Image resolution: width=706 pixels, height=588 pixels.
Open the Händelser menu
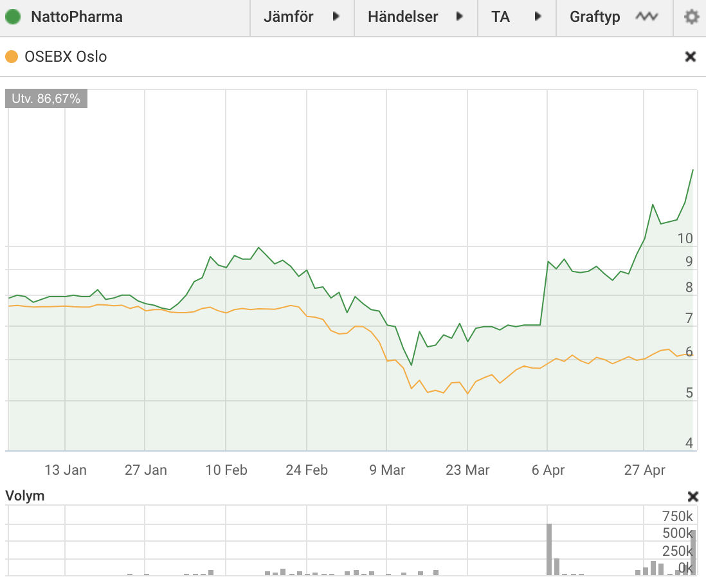[415, 17]
